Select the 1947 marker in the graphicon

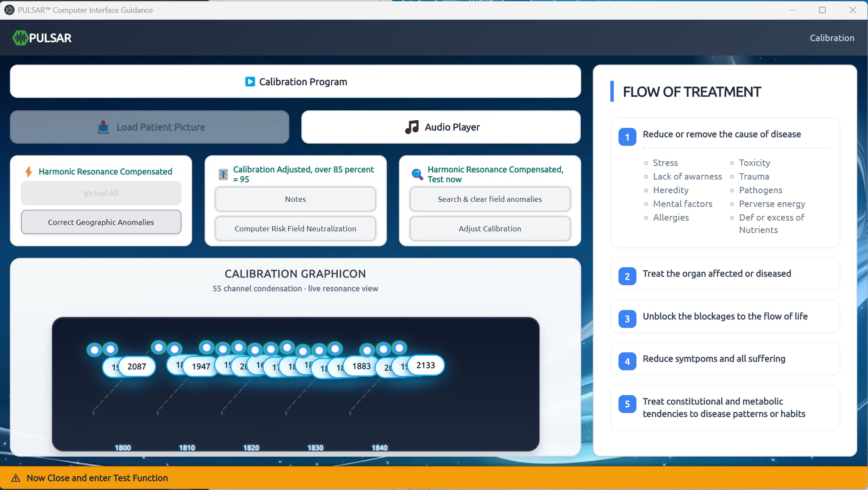coord(201,366)
